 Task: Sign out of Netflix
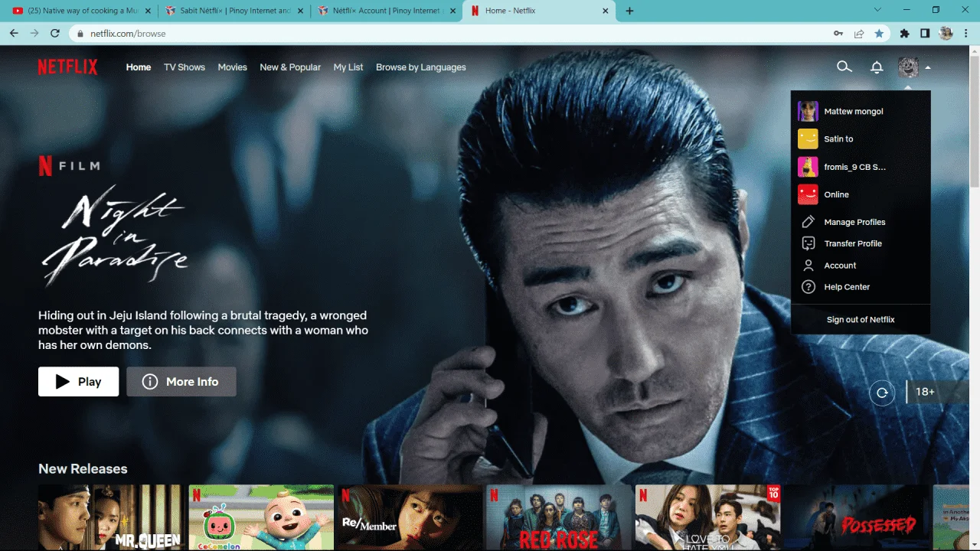pos(861,320)
